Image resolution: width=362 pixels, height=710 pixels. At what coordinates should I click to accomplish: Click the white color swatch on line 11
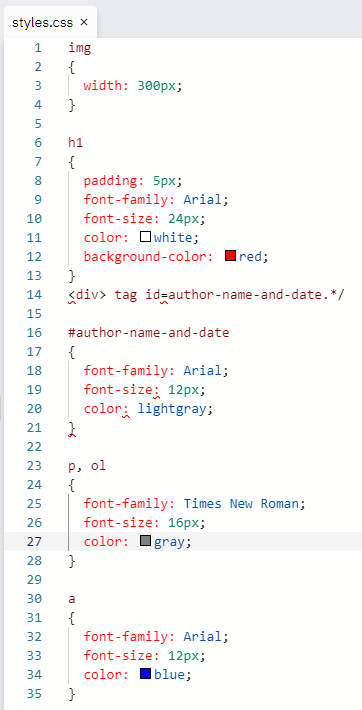[145, 237]
